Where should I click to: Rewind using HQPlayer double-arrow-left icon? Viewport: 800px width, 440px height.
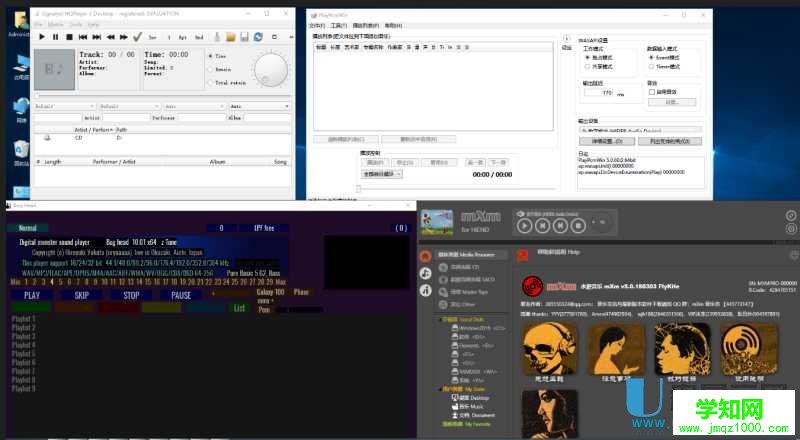click(x=110, y=37)
